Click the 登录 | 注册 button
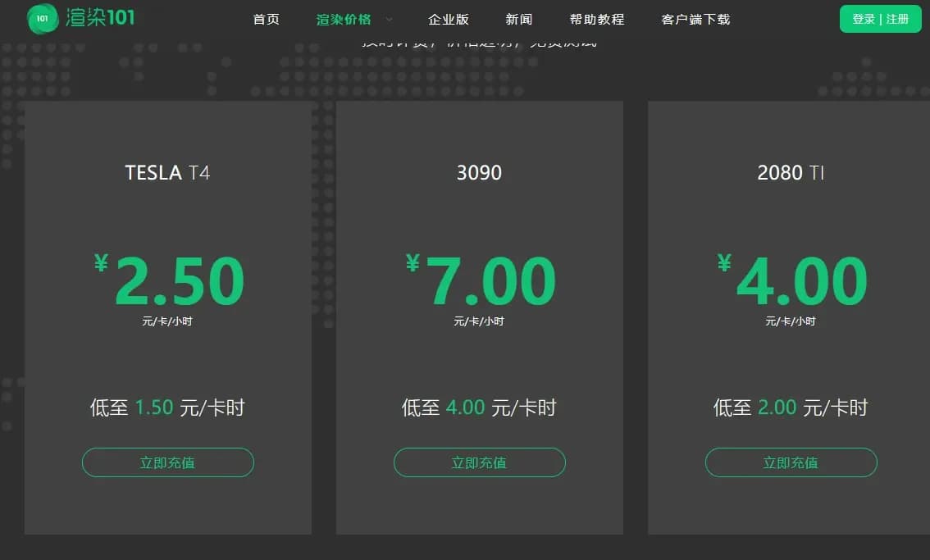The width and height of the screenshot is (930, 560). coord(880,19)
